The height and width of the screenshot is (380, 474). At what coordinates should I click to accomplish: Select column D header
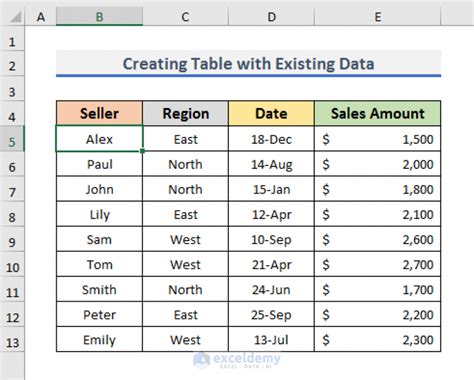[271, 17]
